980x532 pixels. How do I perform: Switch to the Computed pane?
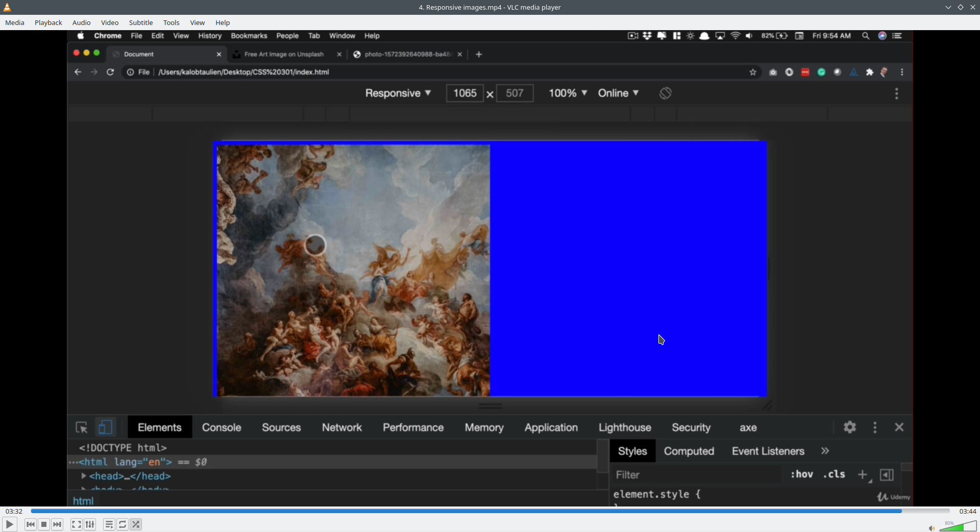point(689,451)
